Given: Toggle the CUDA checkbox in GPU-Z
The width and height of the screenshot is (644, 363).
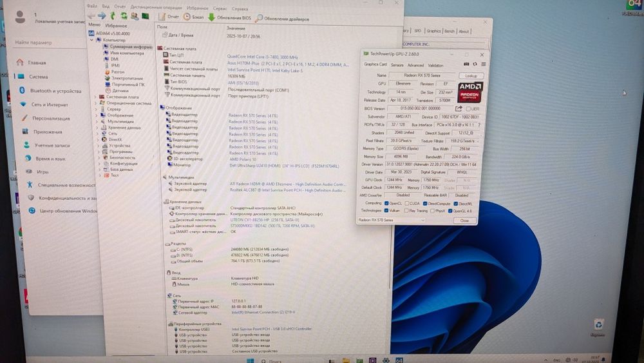Looking at the screenshot, I should 406,203.
